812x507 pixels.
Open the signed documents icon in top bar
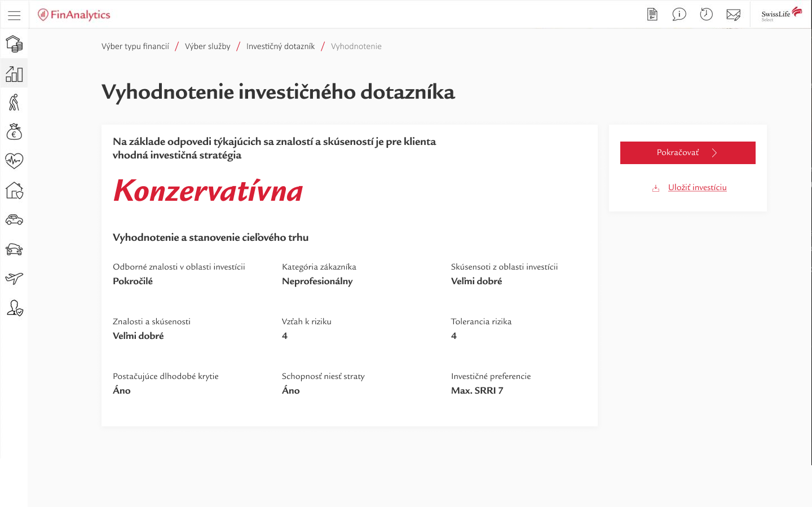pyautogui.click(x=652, y=14)
